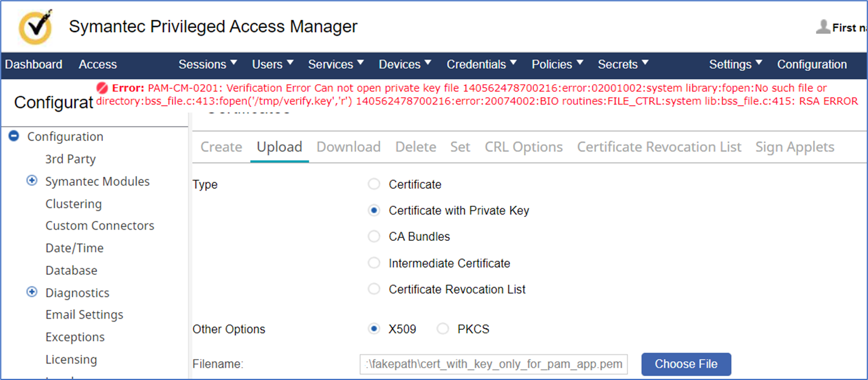The height and width of the screenshot is (380, 868).
Task: Select the CA Bundles type option
Action: pos(374,237)
